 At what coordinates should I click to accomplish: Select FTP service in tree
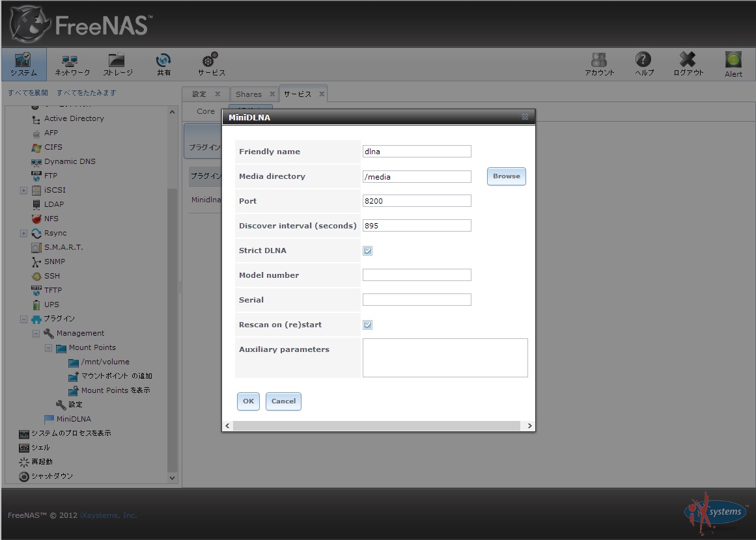tap(51, 176)
